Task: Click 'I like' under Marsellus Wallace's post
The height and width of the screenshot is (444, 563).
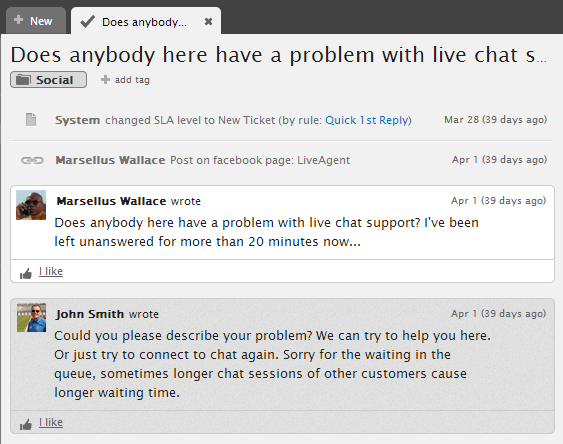Action: tap(51, 271)
